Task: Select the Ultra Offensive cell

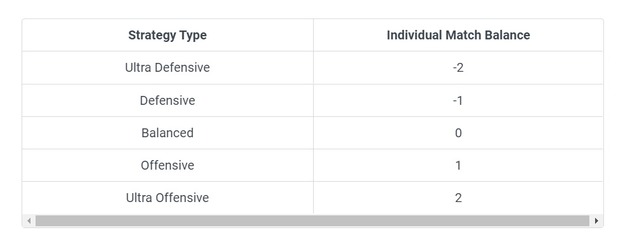Action: pos(168,198)
